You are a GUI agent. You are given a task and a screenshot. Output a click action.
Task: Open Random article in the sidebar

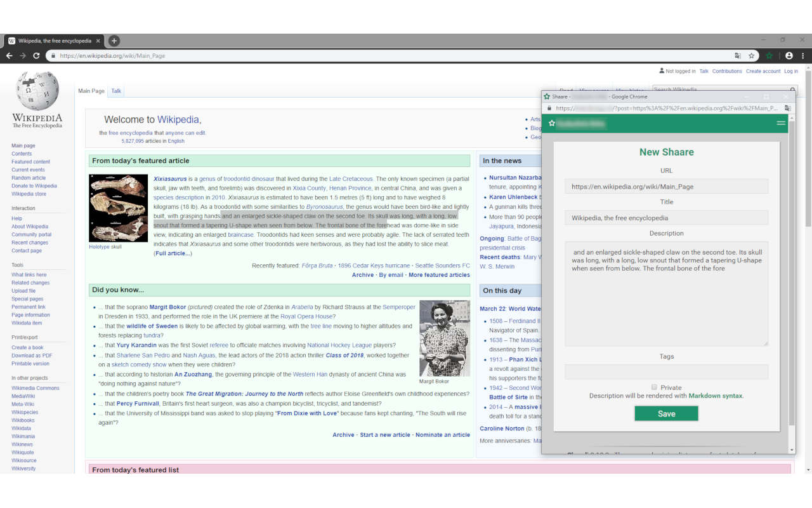29,178
